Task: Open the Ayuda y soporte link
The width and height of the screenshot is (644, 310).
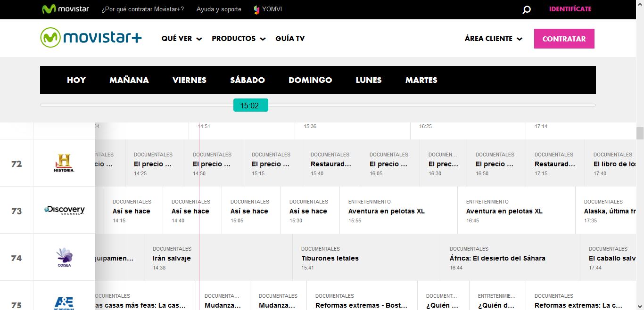Action: tap(219, 9)
